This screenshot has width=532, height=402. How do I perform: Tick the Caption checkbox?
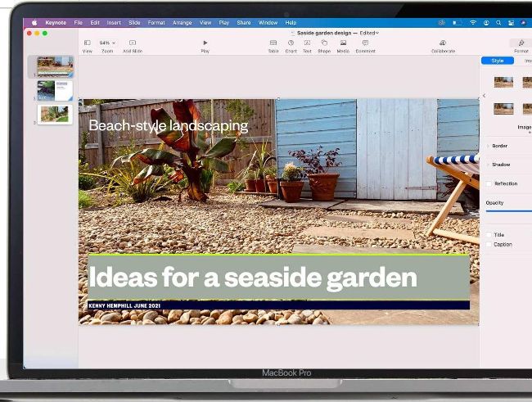pyautogui.click(x=489, y=244)
